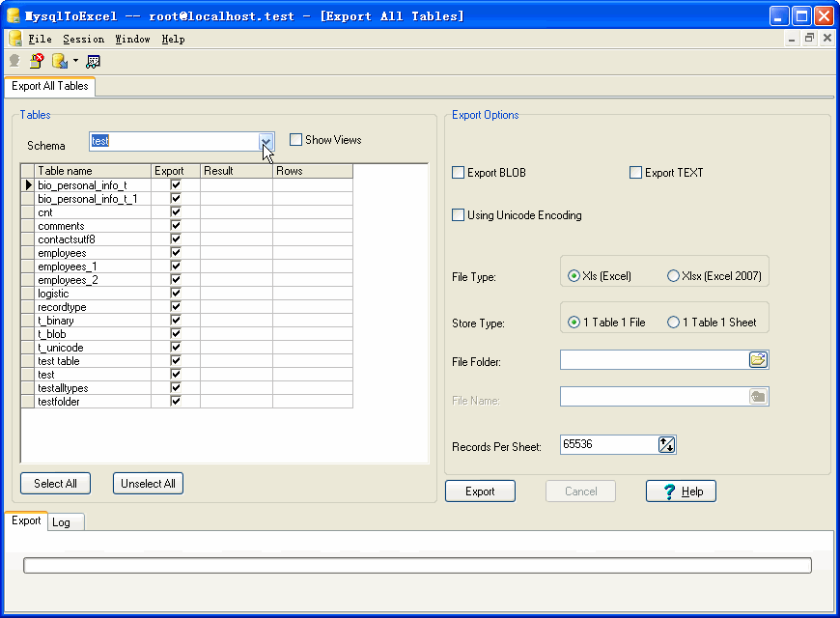Open the Window menu
Image resolution: width=840 pixels, height=618 pixels.
click(x=132, y=40)
